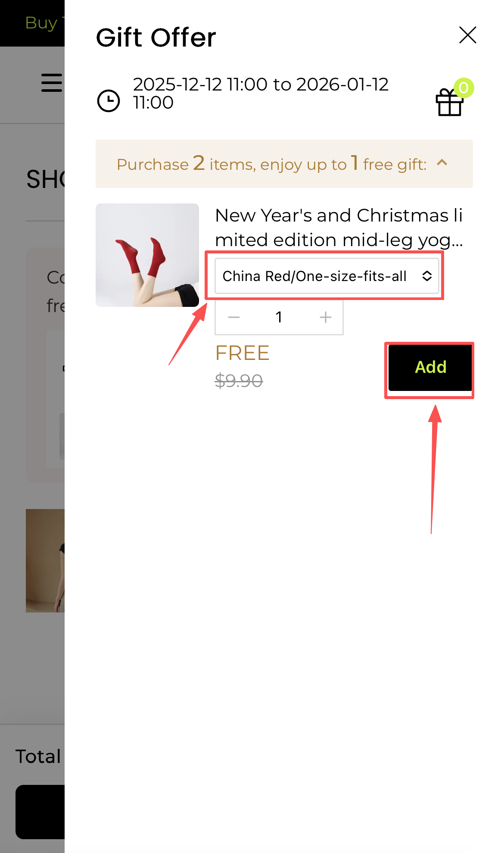
Task: Click the quantity field showing 1
Action: pos(279,318)
